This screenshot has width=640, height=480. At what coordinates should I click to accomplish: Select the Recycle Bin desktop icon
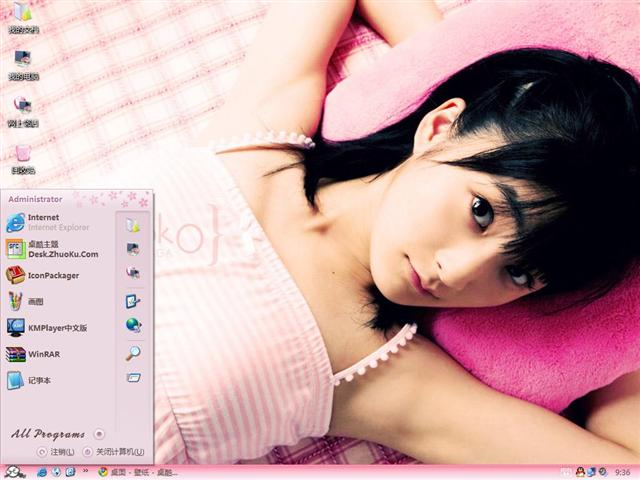(23, 159)
